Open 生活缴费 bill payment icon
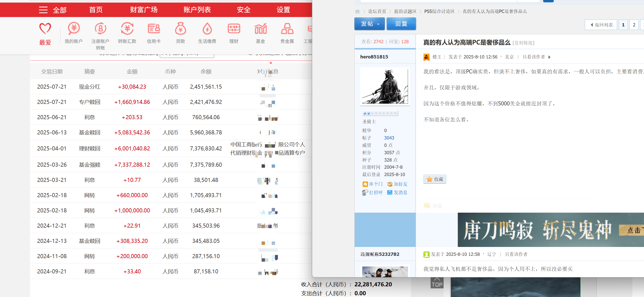This screenshot has height=297, width=644. point(207,29)
